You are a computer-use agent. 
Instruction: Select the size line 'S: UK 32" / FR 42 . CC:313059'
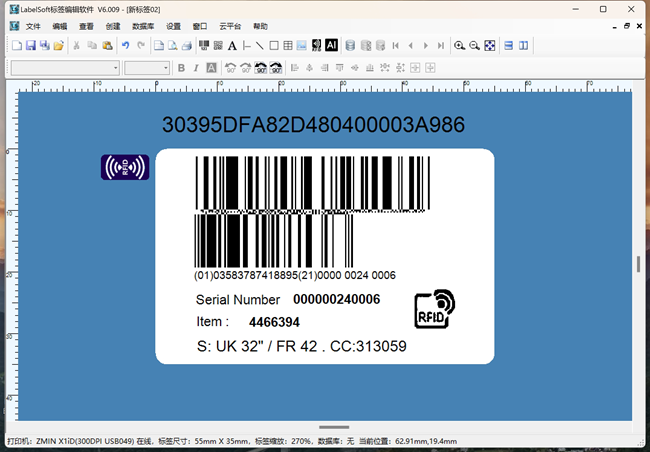[301, 346]
